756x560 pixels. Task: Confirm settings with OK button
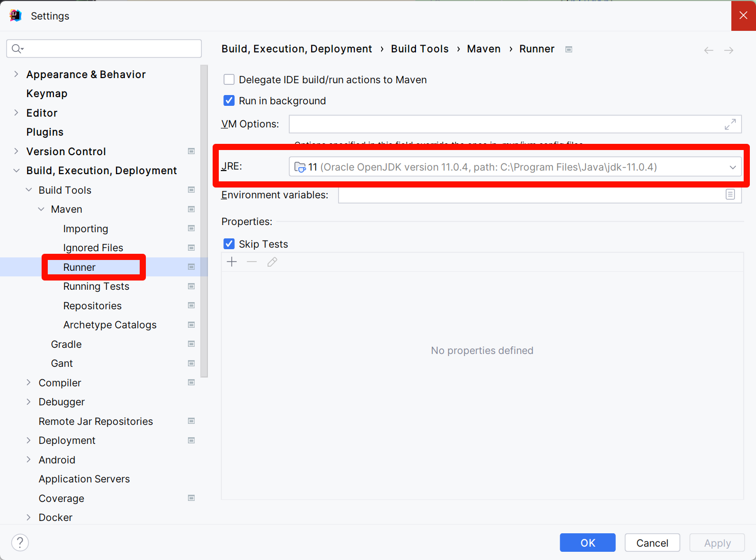[588, 543]
